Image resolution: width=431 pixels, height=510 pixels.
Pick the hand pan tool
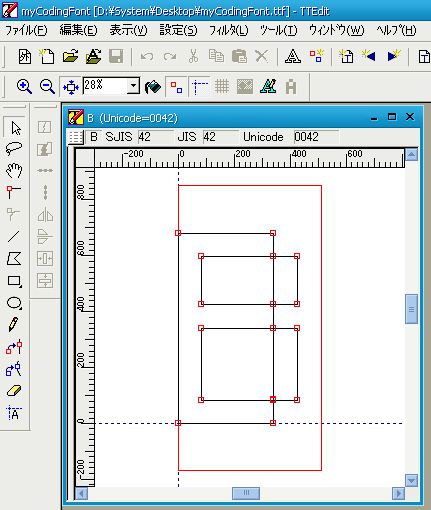click(x=14, y=170)
